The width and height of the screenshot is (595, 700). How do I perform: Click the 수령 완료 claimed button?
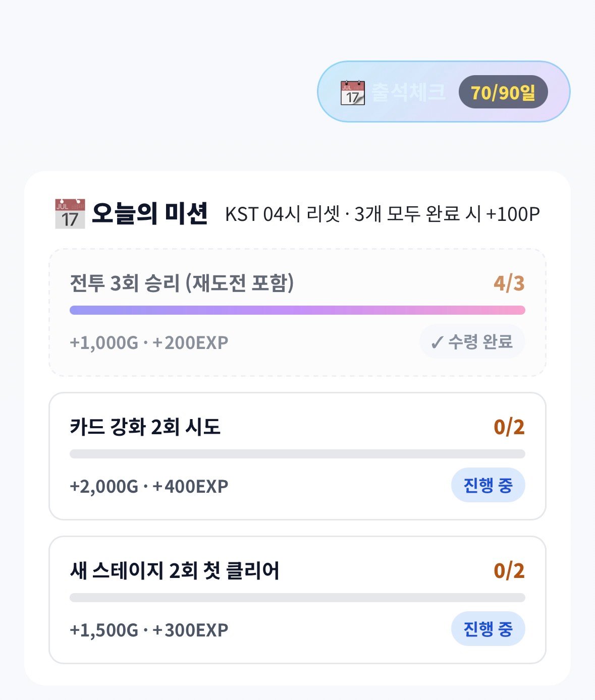[472, 342]
